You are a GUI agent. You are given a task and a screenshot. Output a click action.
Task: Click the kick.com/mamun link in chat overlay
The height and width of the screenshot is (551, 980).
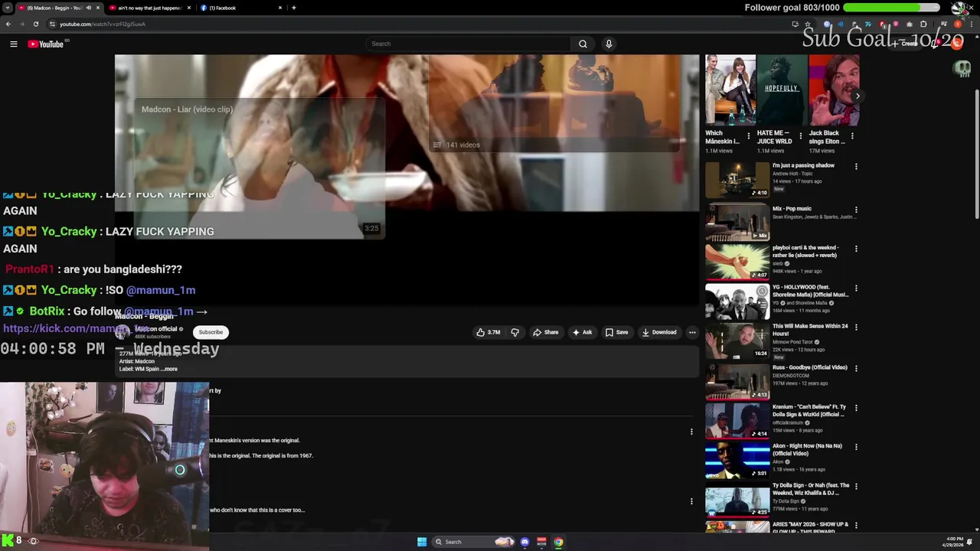point(77,328)
